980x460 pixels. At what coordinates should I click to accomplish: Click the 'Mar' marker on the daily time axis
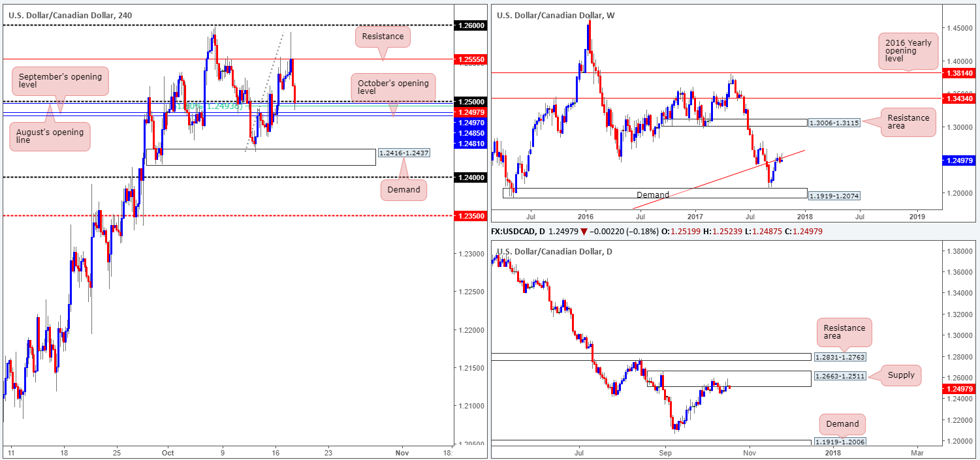point(917,452)
